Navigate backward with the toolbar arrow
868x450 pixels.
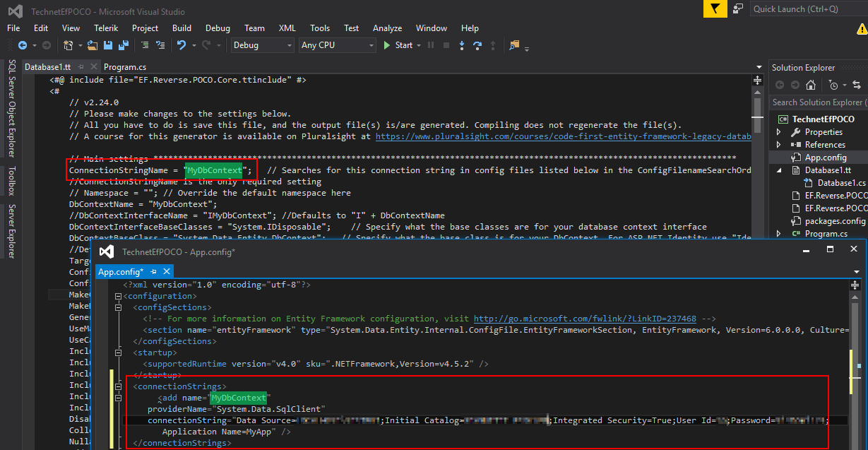[x=23, y=45]
